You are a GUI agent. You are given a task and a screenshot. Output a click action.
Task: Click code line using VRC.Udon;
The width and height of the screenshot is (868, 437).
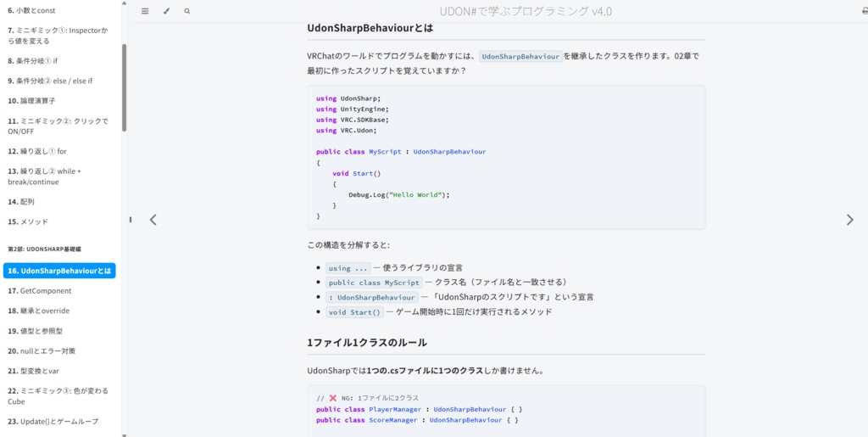point(346,130)
